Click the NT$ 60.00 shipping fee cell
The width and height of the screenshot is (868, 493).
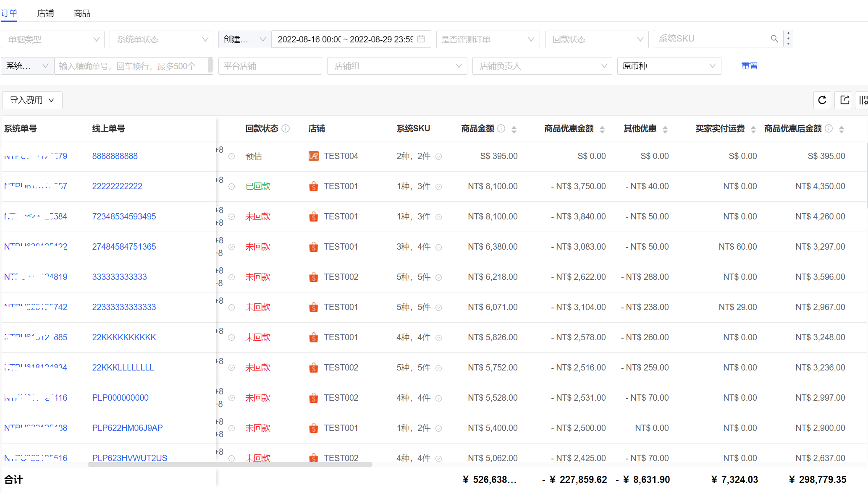(738, 247)
